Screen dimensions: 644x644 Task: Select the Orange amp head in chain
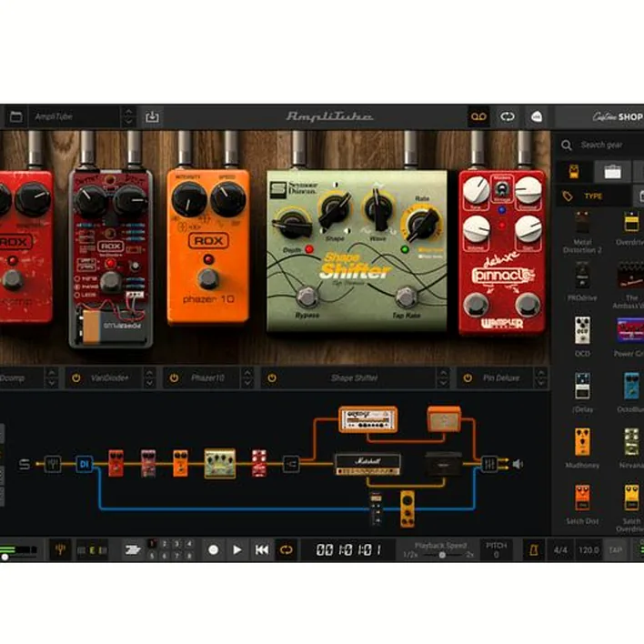click(x=368, y=419)
